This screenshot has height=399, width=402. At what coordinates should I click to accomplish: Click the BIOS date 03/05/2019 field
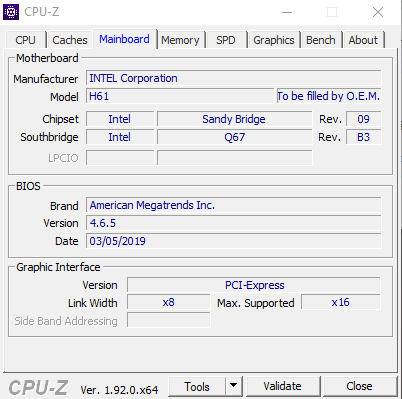click(x=233, y=241)
